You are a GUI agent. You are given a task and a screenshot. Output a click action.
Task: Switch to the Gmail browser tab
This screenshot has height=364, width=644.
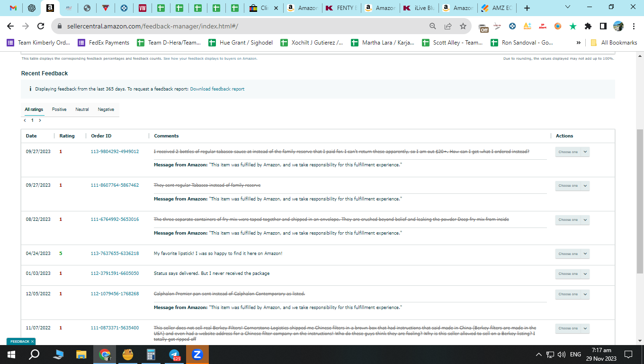[13, 8]
